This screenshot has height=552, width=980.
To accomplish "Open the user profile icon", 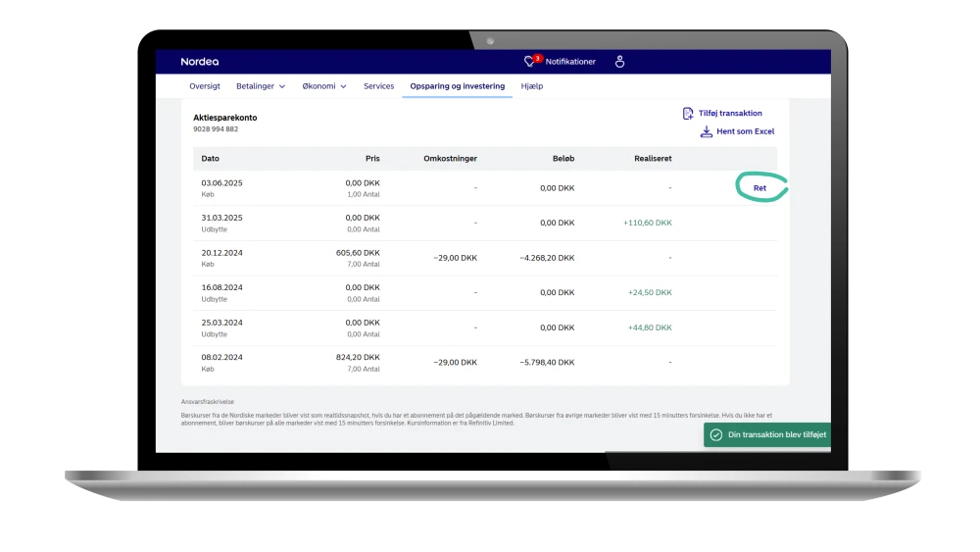I will click(619, 62).
